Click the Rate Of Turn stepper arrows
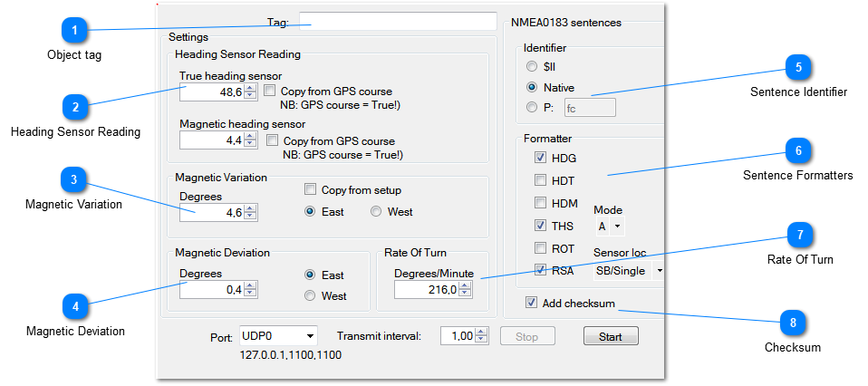The height and width of the screenshot is (386, 868). coord(466,289)
